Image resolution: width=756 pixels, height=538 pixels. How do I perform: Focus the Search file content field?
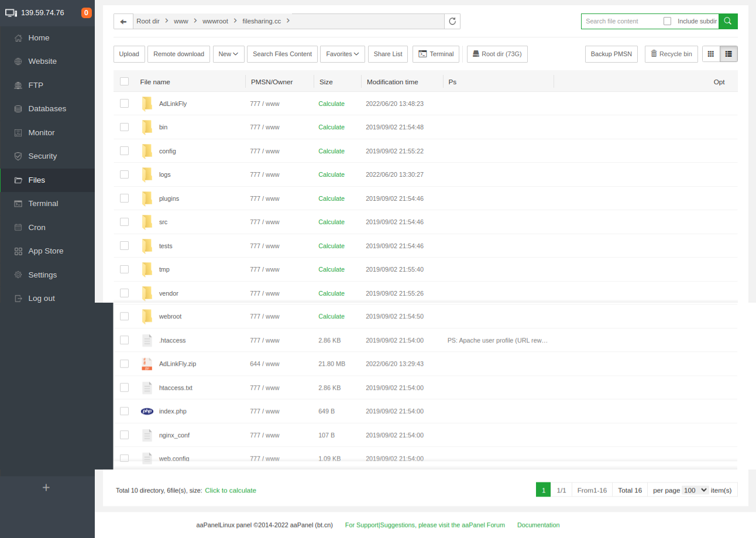620,21
